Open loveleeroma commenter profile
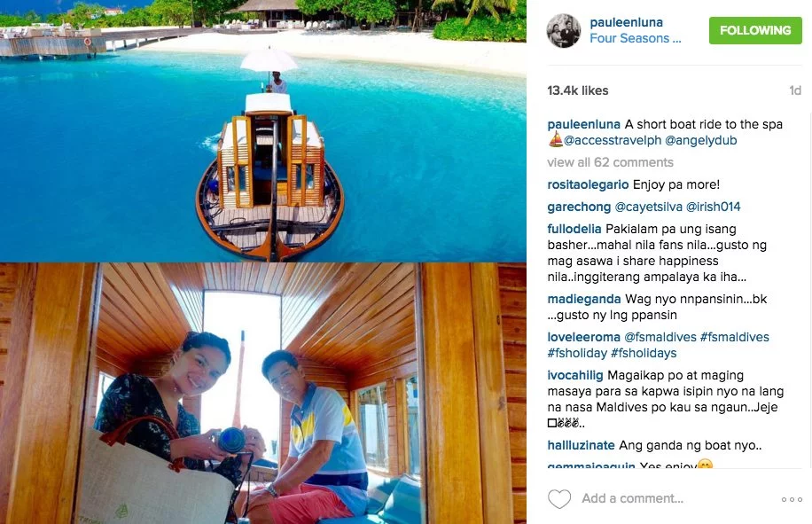Image resolution: width=812 pixels, height=524 pixels. [x=583, y=337]
